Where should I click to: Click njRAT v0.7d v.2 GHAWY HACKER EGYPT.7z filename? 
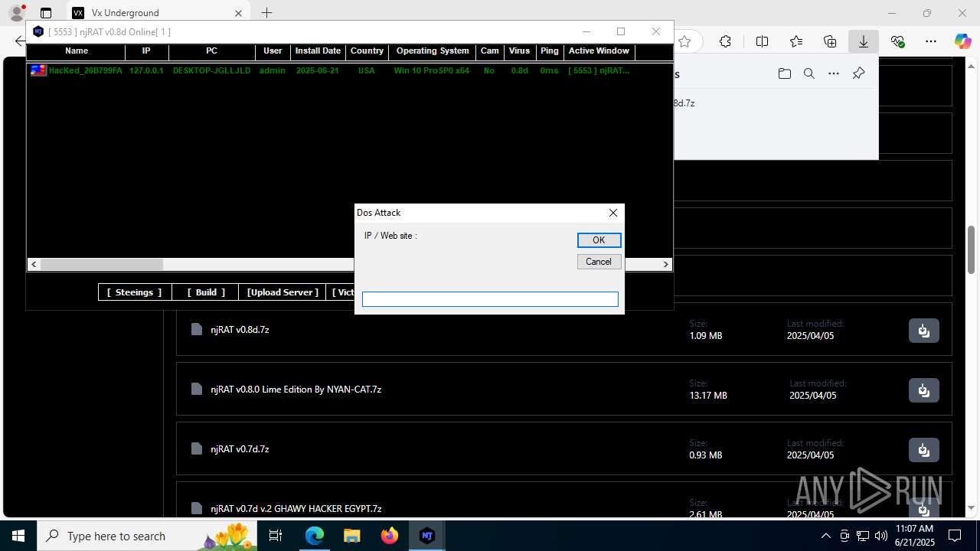[296, 508]
